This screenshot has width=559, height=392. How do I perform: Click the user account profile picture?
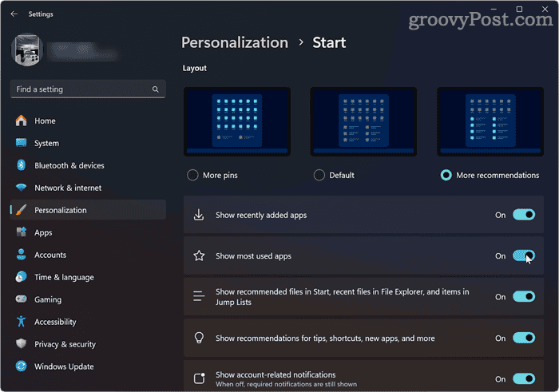28,50
